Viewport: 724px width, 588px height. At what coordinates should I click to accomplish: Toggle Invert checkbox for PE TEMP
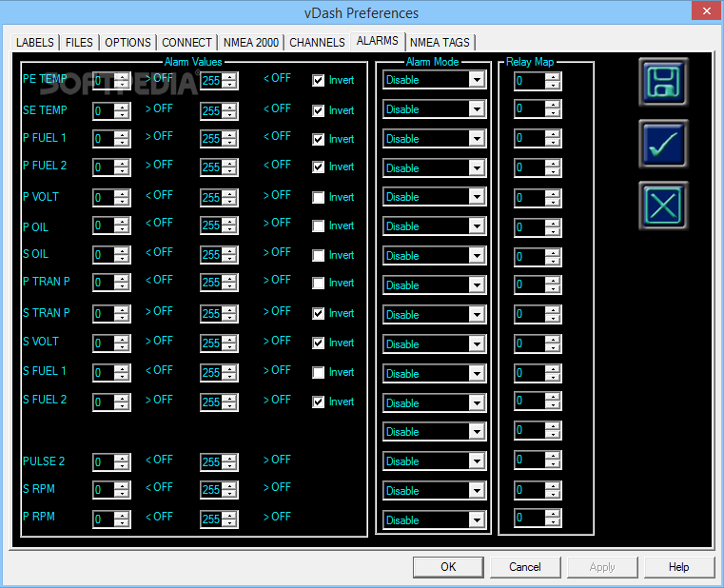point(318,80)
